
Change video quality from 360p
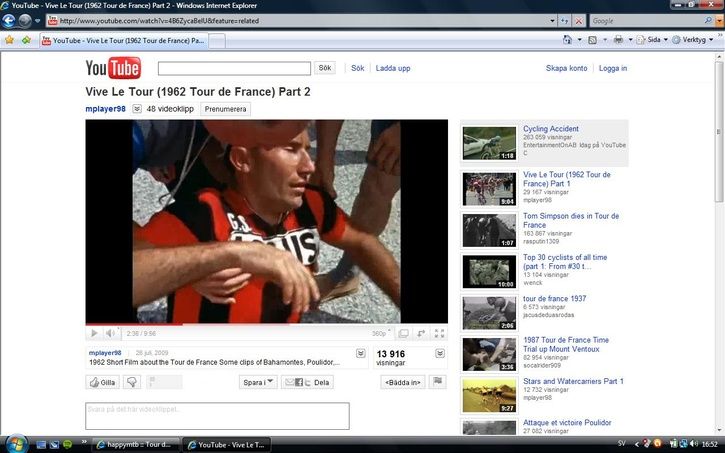[x=381, y=333]
